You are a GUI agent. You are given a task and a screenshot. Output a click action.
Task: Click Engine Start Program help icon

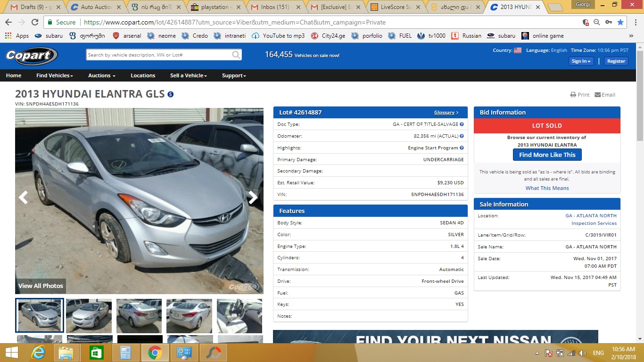[462, 148]
